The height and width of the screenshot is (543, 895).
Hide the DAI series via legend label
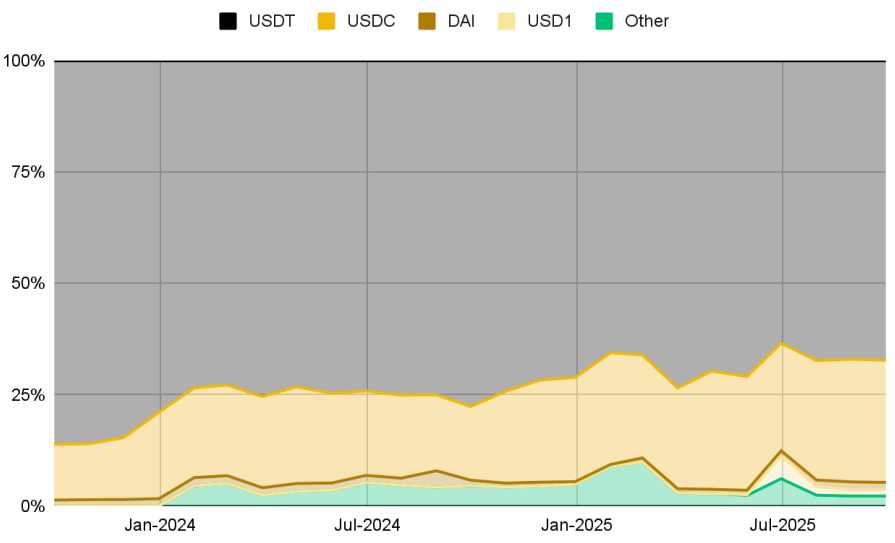[460, 21]
